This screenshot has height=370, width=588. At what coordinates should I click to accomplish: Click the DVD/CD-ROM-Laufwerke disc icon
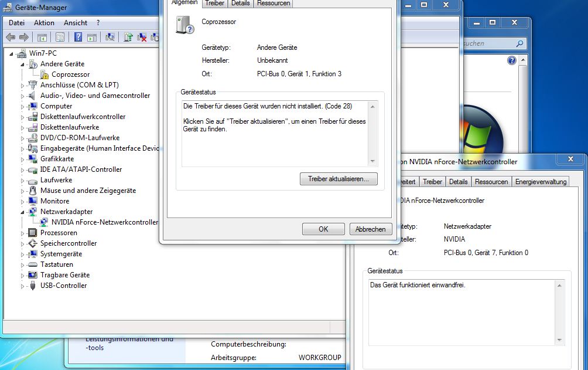tap(33, 138)
